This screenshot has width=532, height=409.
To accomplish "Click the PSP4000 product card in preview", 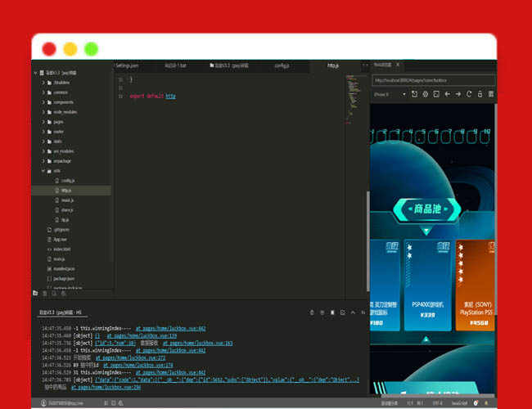I will click(x=426, y=281).
